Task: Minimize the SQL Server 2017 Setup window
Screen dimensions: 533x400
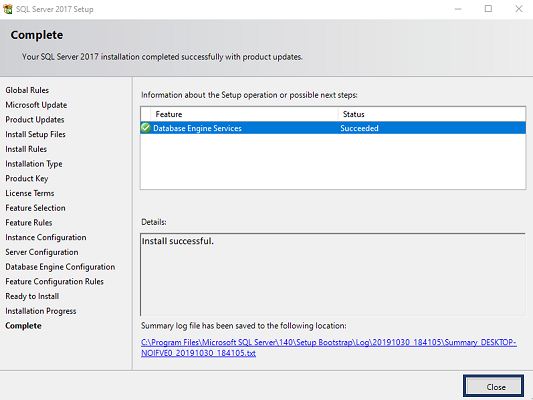Action: pos(458,9)
